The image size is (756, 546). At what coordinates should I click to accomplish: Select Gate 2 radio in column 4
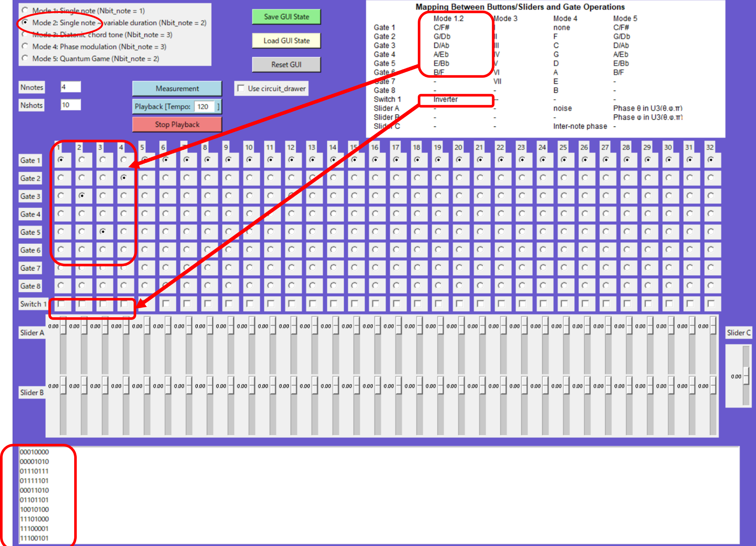(x=124, y=178)
